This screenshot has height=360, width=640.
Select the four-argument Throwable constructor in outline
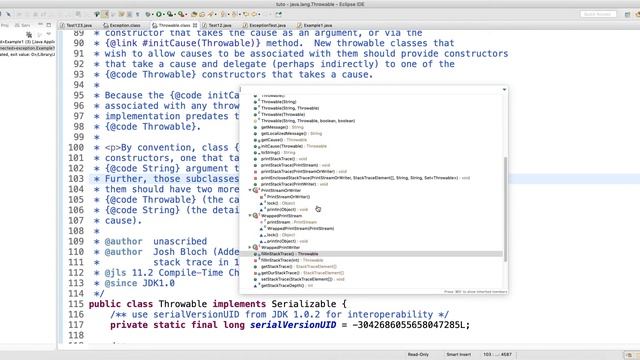[307, 121]
